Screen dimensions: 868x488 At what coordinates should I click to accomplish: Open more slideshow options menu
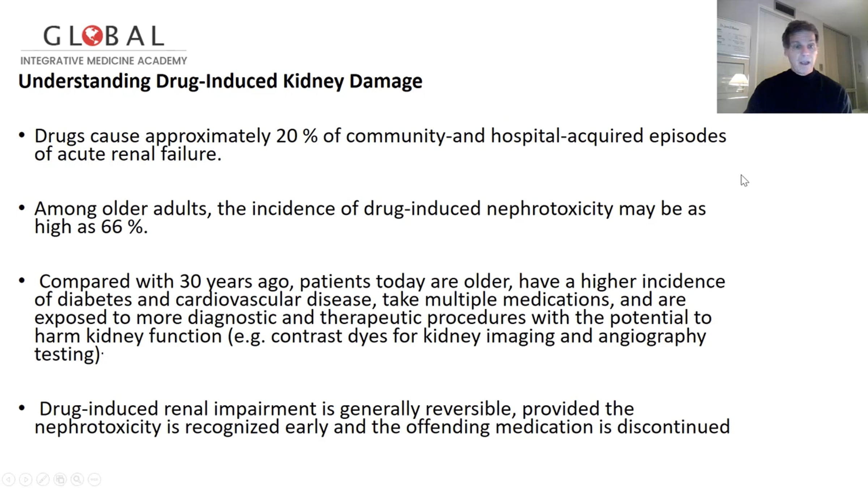[x=94, y=480]
